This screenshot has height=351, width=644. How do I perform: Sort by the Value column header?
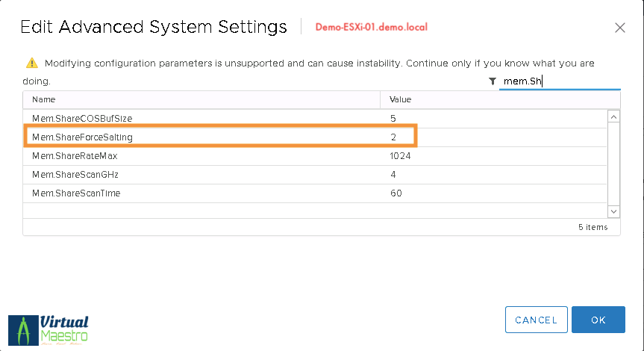(401, 99)
